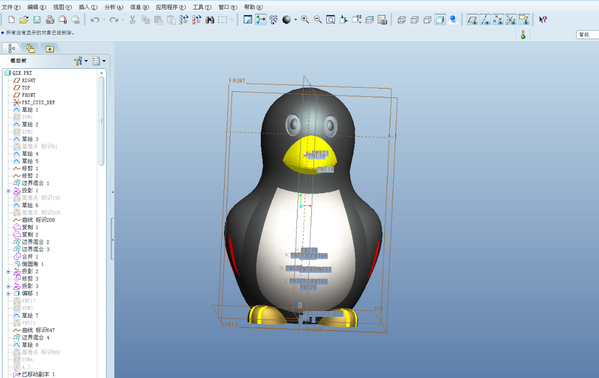Viewport: 599px width, 378px height.
Task: Click the Zoom Out magnifier icon
Action: click(317, 19)
